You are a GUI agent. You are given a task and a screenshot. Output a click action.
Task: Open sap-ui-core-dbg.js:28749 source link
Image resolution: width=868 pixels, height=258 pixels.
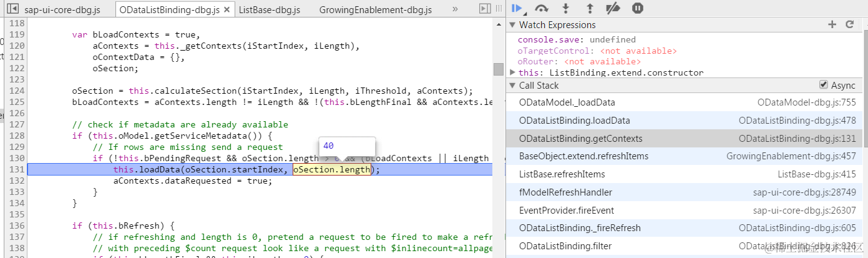click(x=804, y=192)
